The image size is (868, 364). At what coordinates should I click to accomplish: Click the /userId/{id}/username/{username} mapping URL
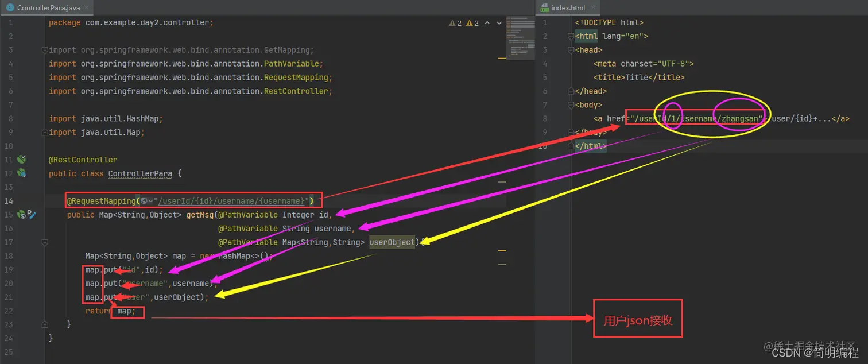[x=232, y=201]
